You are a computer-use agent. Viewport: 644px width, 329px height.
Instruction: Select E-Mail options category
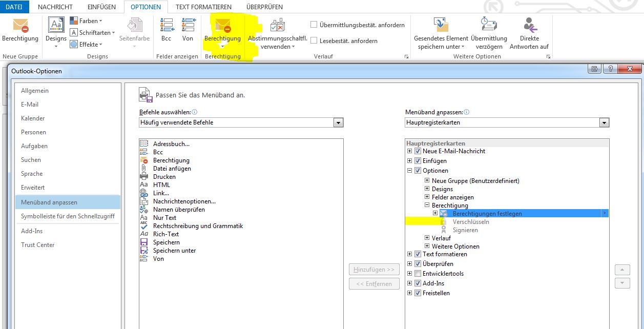point(68,104)
